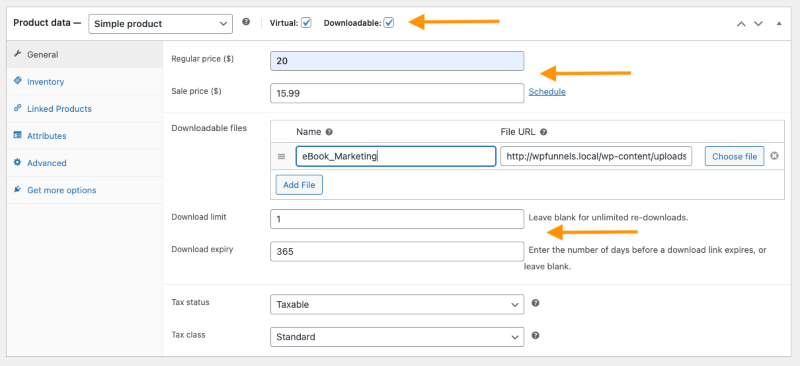
Task: Click the help icon next to File URL
Action: pyautogui.click(x=543, y=132)
